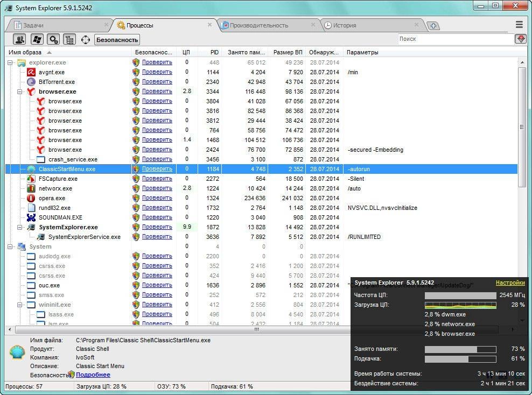This screenshot has width=532, height=395.
Task: Click the opera.exe icon
Action: coord(31,198)
